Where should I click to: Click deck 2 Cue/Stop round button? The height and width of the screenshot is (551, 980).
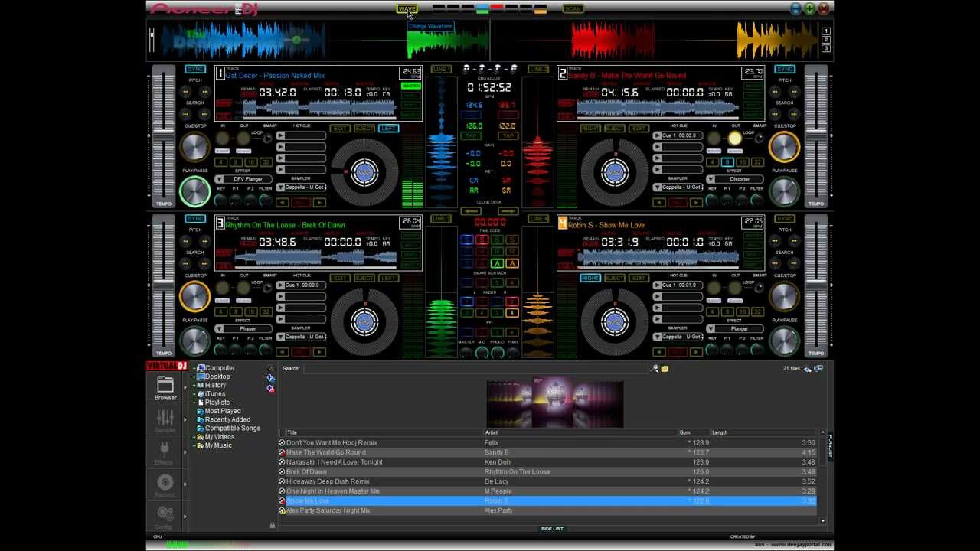pos(785,147)
